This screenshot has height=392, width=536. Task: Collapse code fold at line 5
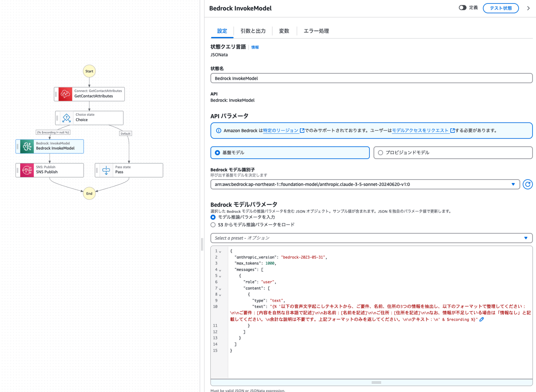point(220,276)
